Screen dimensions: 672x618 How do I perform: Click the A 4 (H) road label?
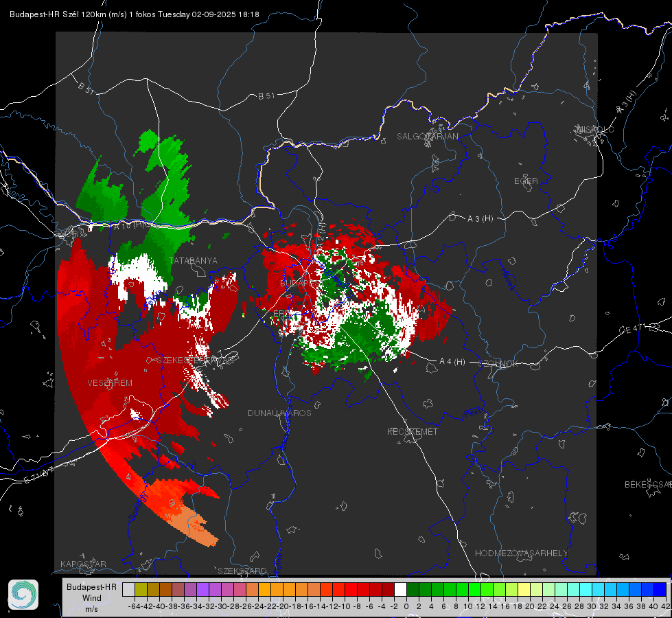[x=452, y=362]
